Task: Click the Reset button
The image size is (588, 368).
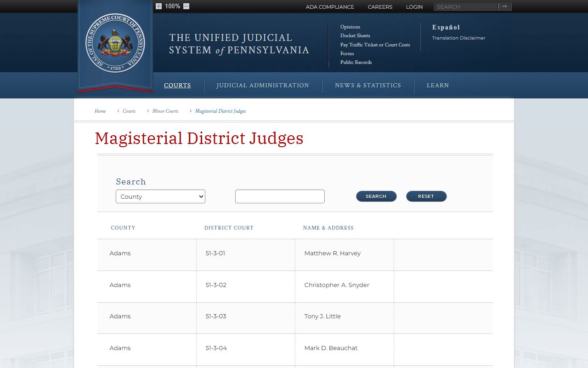Action: point(426,196)
